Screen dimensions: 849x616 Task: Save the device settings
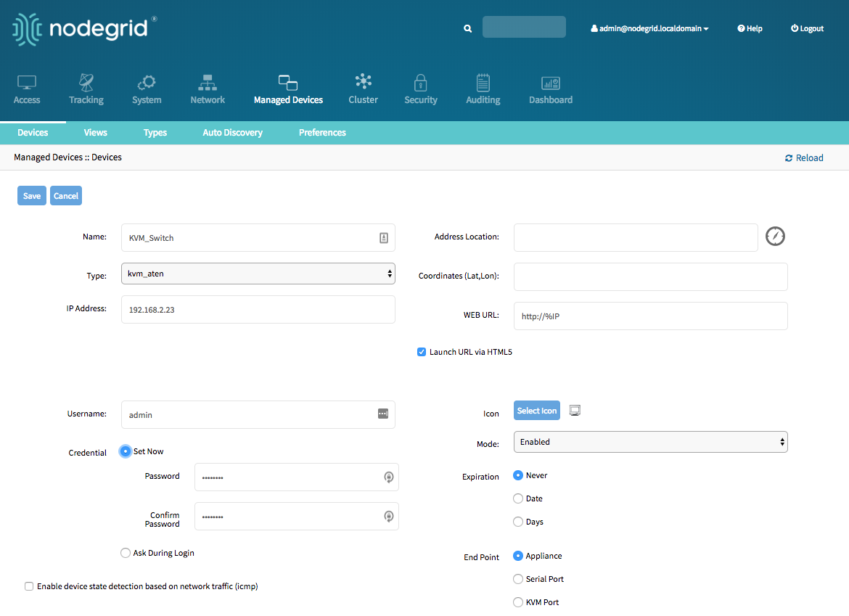pyautogui.click(x=31, y=196)
